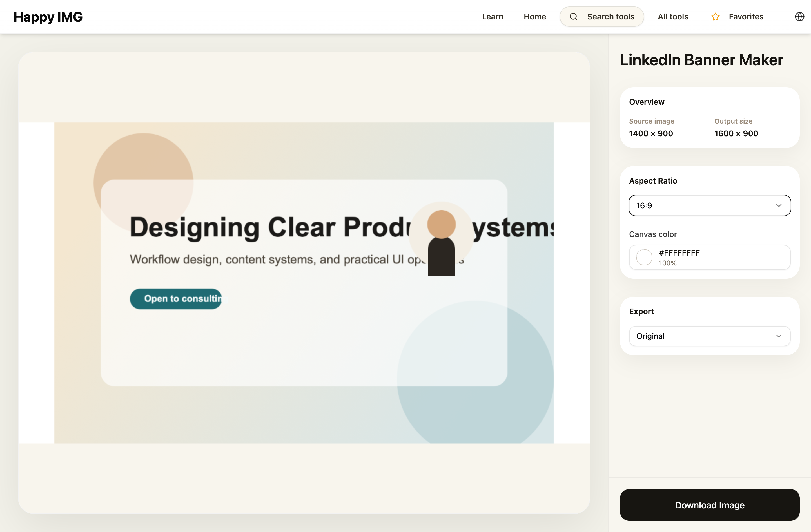Image resolution: width=811 pixels, height=532 pixels.
Task: Expand the Export format dropdown
Action: click(x=709, y=336)
